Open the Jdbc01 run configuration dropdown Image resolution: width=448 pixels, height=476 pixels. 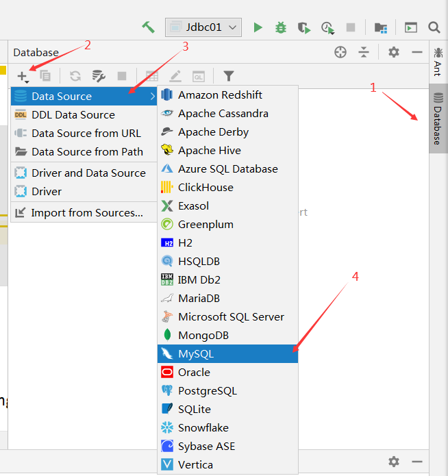[203, 27]
